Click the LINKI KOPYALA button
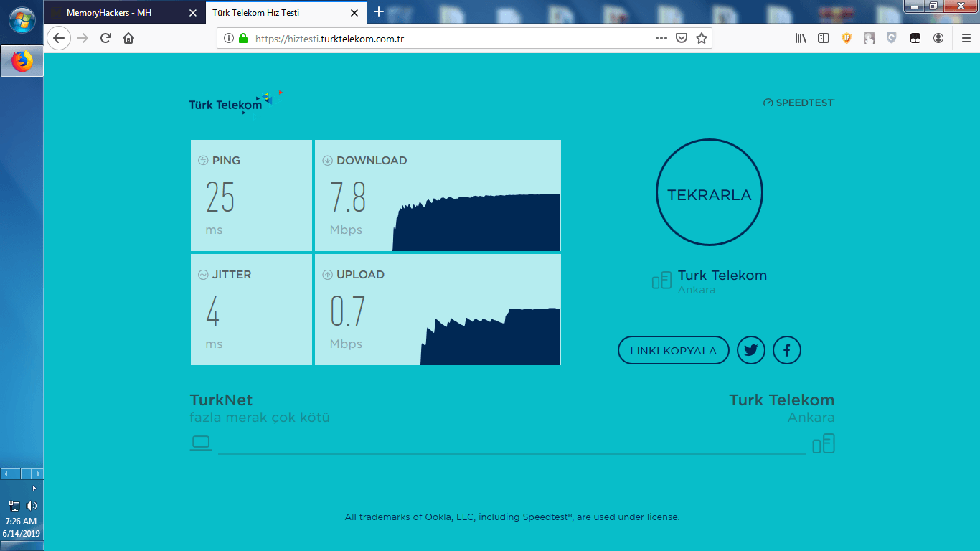 673,351
